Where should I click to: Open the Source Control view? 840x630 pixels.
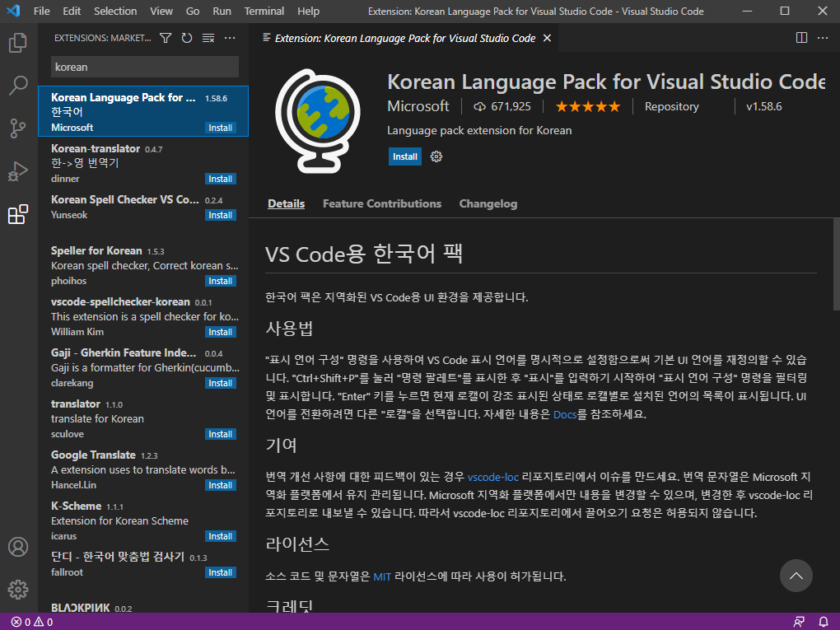(x=18, y=128)
